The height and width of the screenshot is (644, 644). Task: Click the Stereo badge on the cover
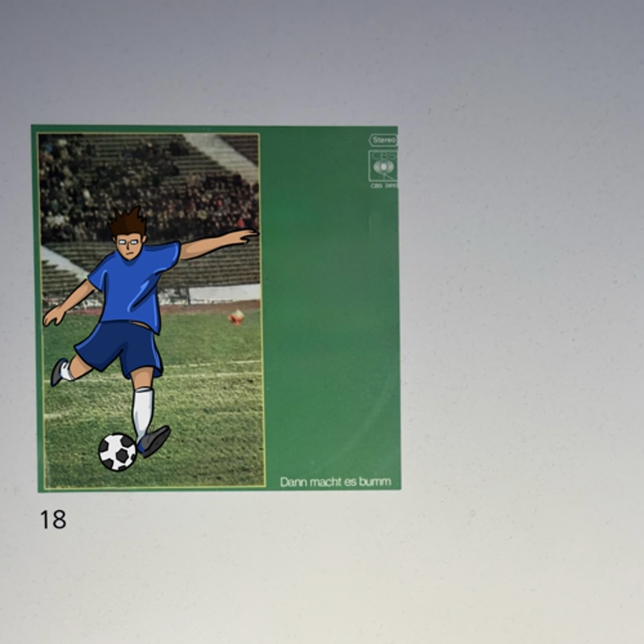(x=383, y=140)
